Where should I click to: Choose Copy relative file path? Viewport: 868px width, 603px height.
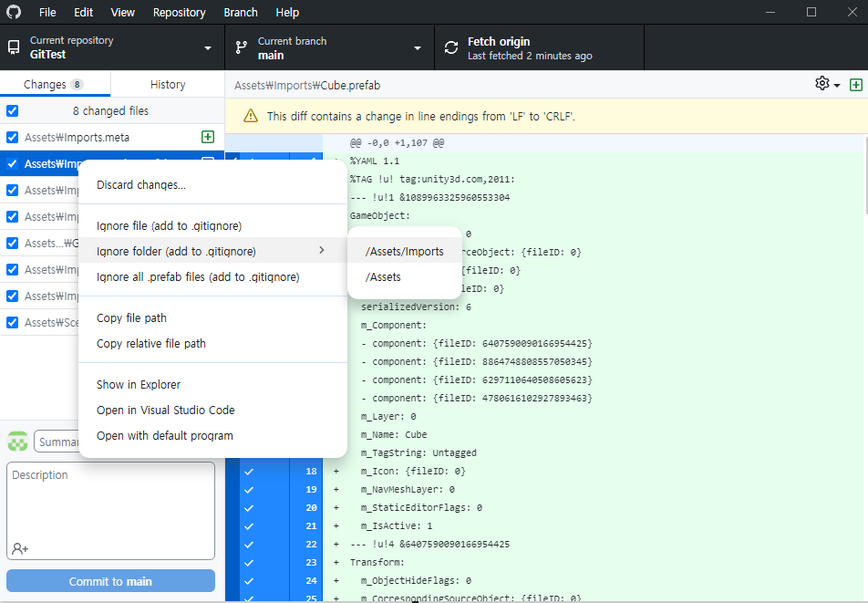click(x=212, y=343)
